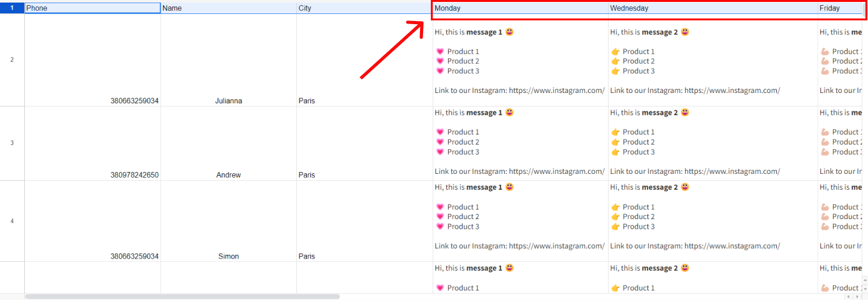Select row 2 via its row number
868x300 pixels.
coord(12,60)
